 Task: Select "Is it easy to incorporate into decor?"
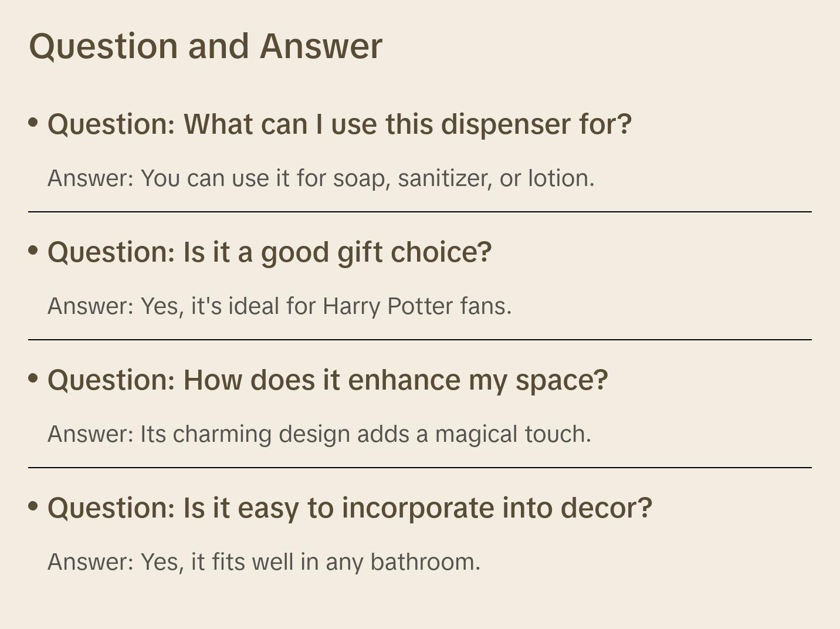[350, 508]
